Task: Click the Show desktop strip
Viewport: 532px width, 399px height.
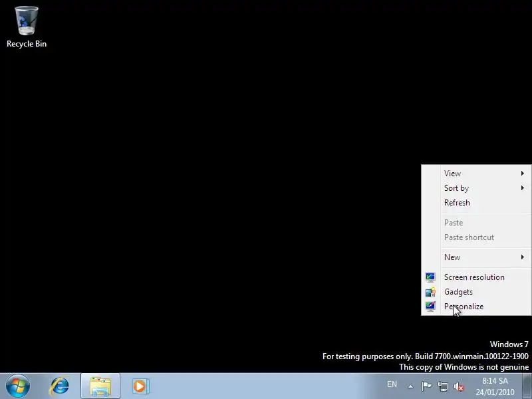Action: point(527,386)
